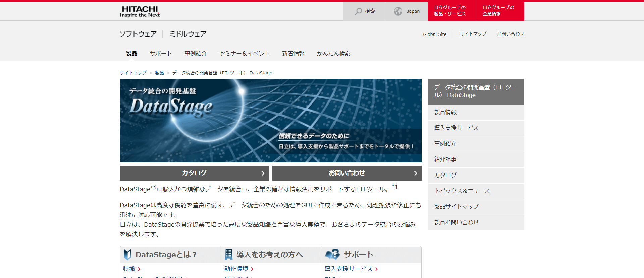The image size is (644, 278).
Task: Open the 検索 search button
Action: click(x=365, y=11)
